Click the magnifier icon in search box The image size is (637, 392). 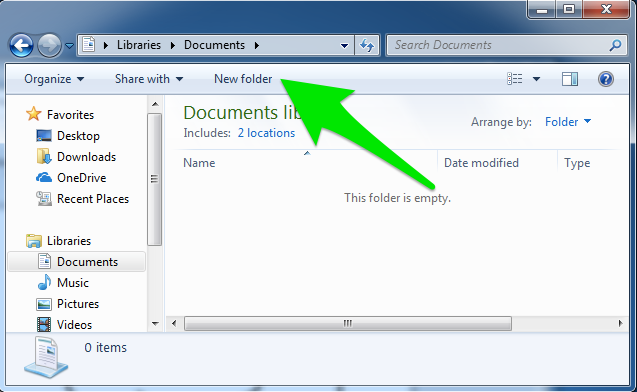click(x=615, y=45)
